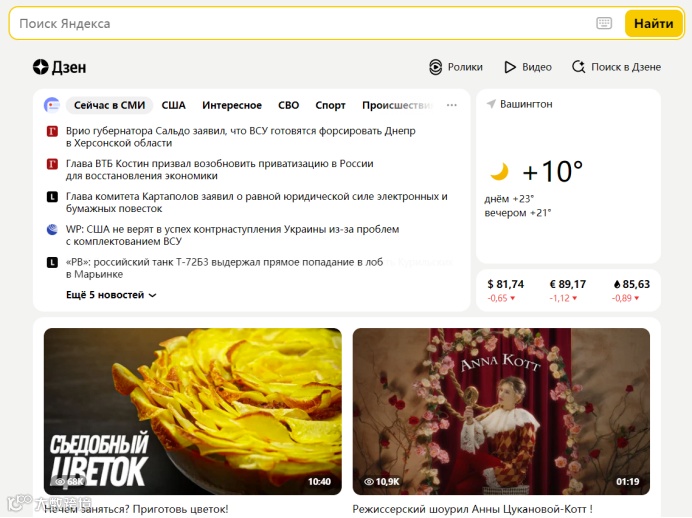Screen dimensions: 692x518
Task: Open the Видео play icon
Action: point(510,67)
